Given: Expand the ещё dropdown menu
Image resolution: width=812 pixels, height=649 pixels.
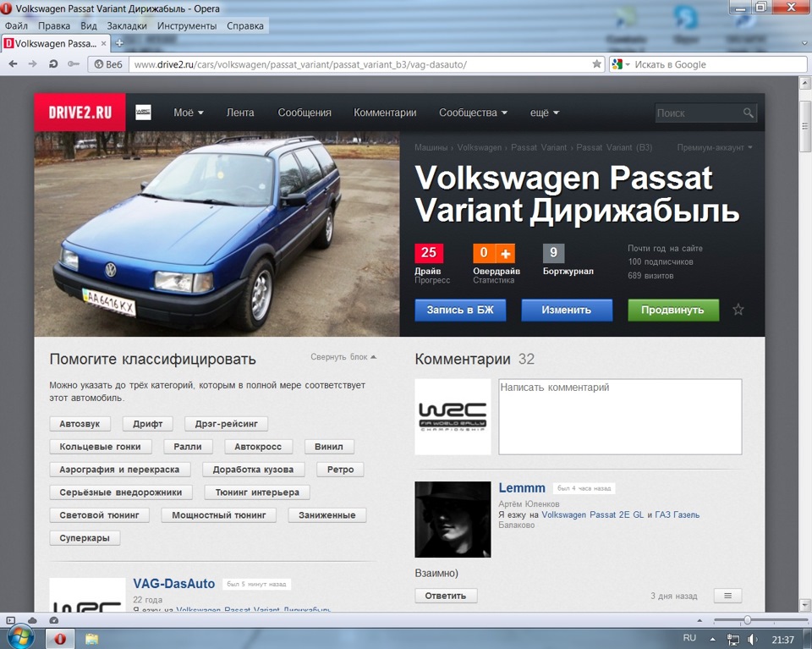Looking at the screenshot, I should [544, 113].
